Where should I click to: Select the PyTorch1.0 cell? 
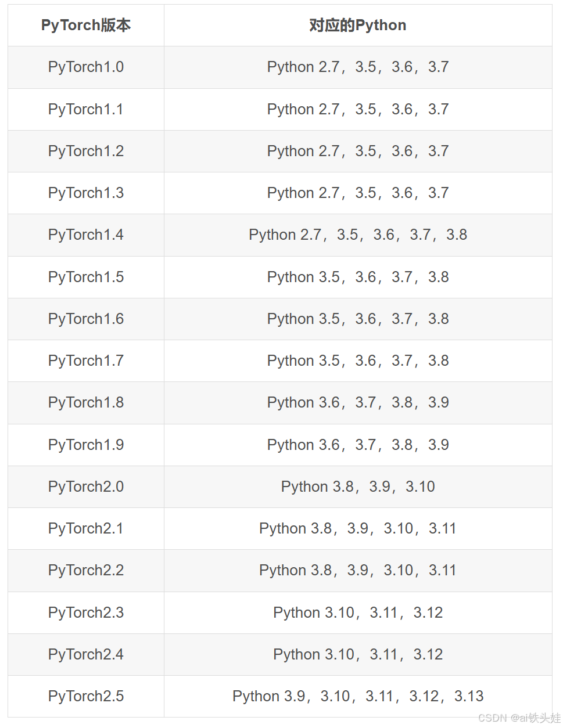point(86,67)
